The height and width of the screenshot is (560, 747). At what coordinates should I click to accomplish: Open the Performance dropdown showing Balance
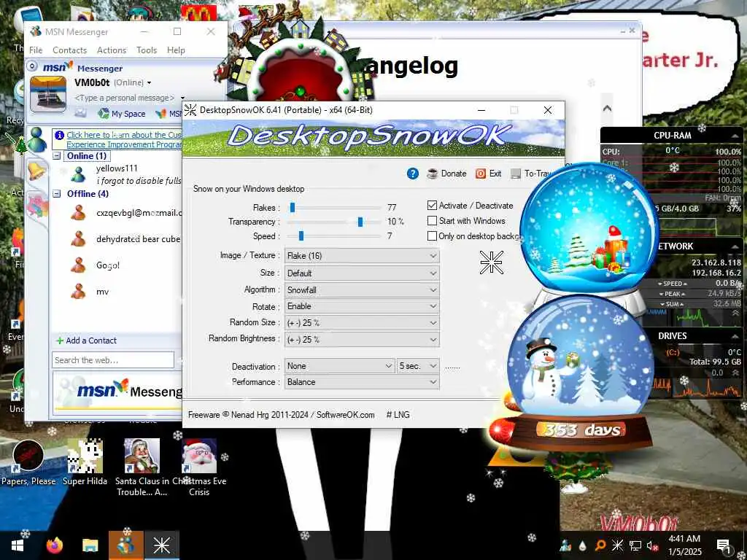[x=362, y=382]
